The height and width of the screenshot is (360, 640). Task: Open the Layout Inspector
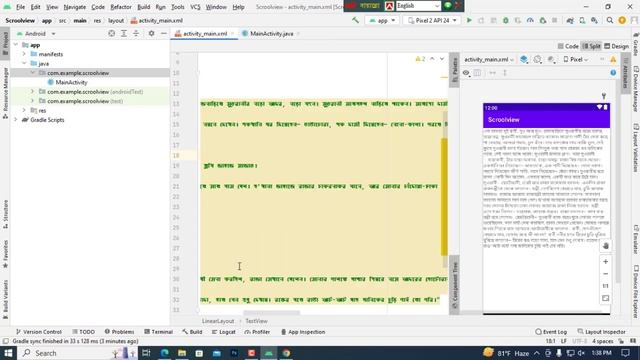pyautogui.click(x=601, y=332)
